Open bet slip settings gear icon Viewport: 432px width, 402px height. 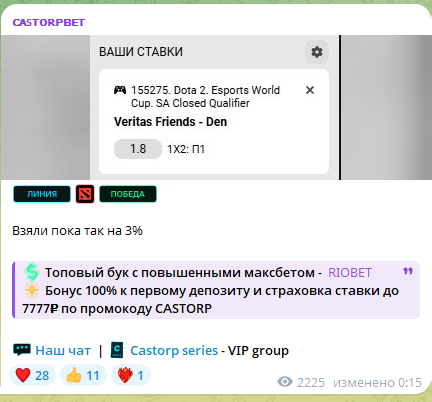[317, 52]
